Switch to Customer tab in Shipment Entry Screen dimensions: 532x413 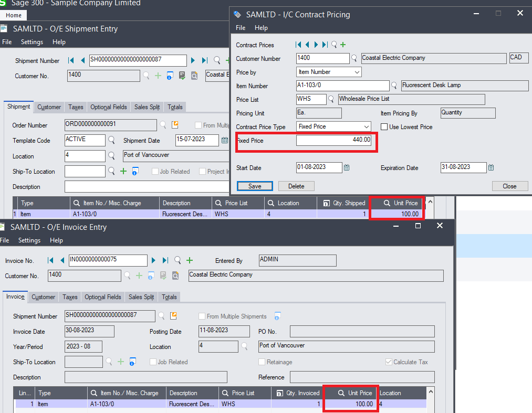pyautogui.click(x=49, y=107)
